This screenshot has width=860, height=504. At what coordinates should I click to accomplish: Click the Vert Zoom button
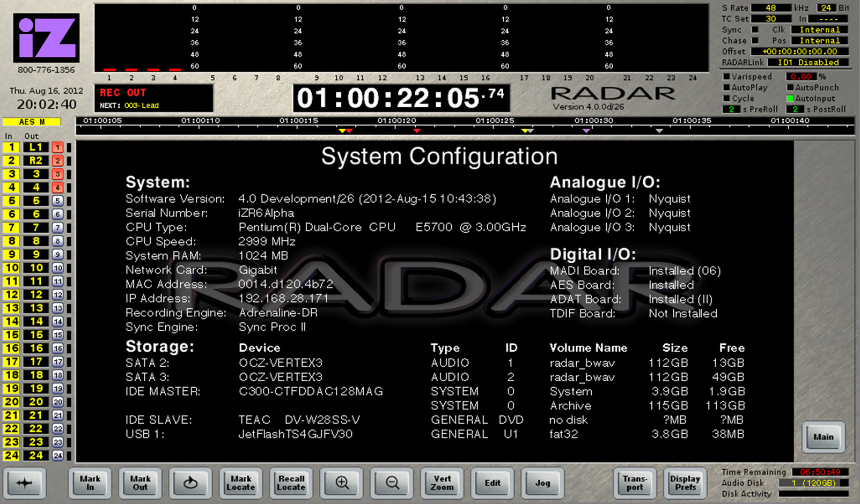[x=442, y=483]
